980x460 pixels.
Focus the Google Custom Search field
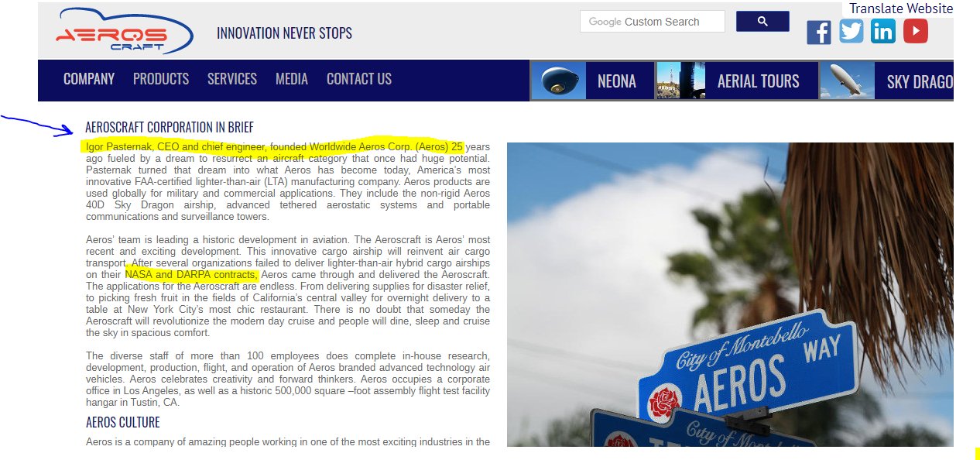(x=652, y=22)
